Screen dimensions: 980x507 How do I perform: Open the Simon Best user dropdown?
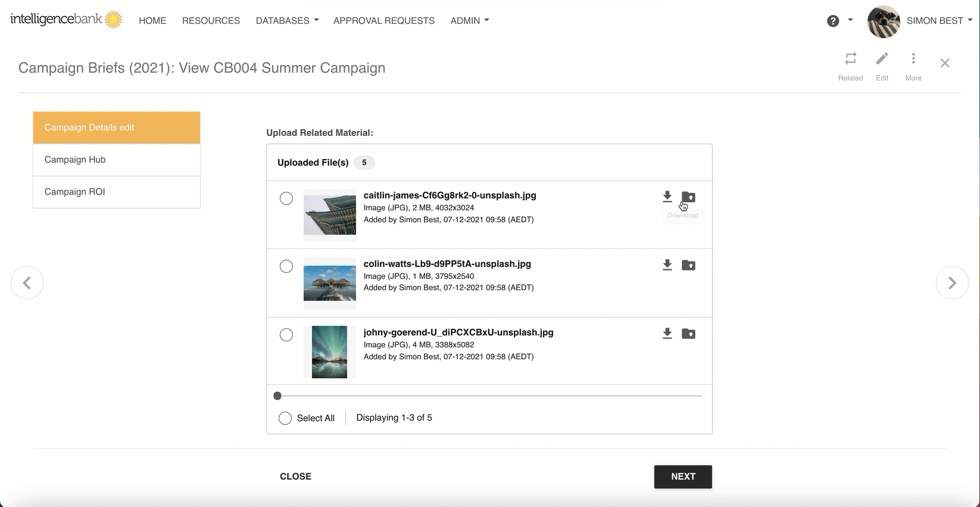tap(939, 20)
